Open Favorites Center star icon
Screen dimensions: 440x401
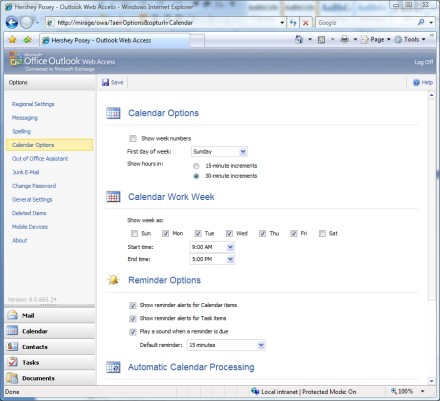[x=12, y=40]
